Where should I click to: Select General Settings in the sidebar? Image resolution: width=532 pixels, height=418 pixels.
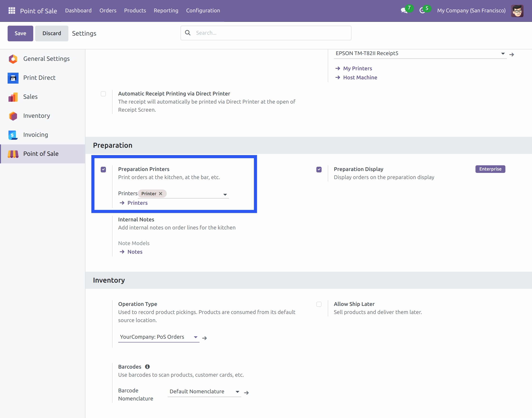pos(46,59)
